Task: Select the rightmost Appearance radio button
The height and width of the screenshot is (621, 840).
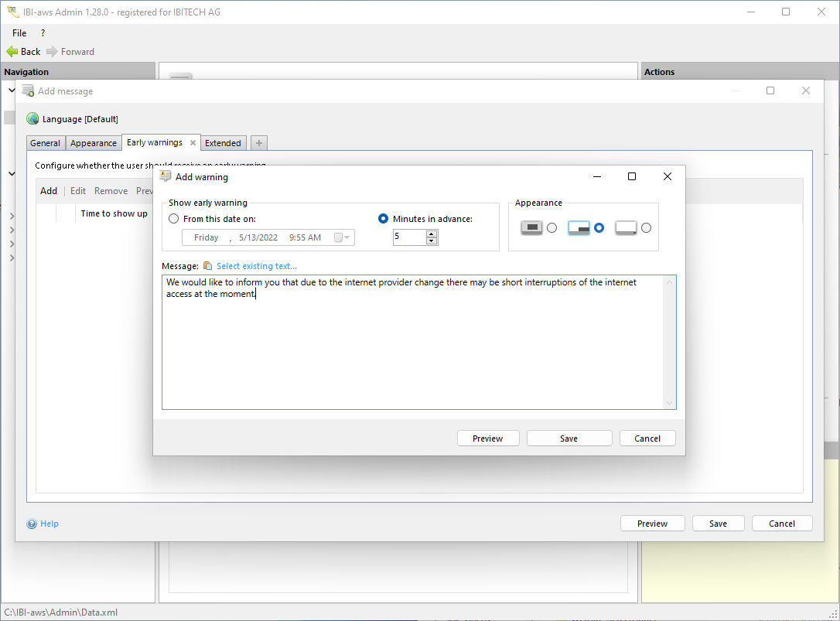Action: (x=646, y=227)
